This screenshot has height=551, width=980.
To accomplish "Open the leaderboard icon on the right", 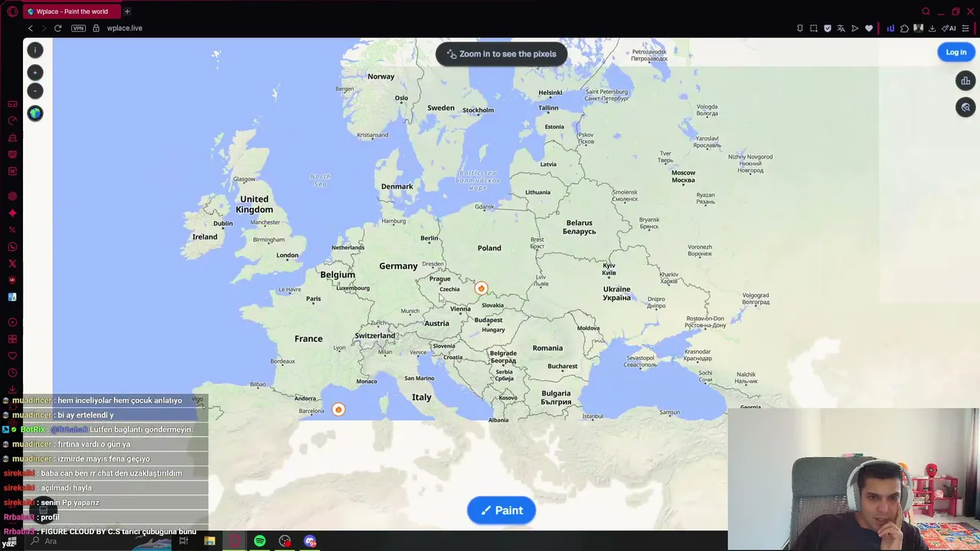I will coord(965,80).
